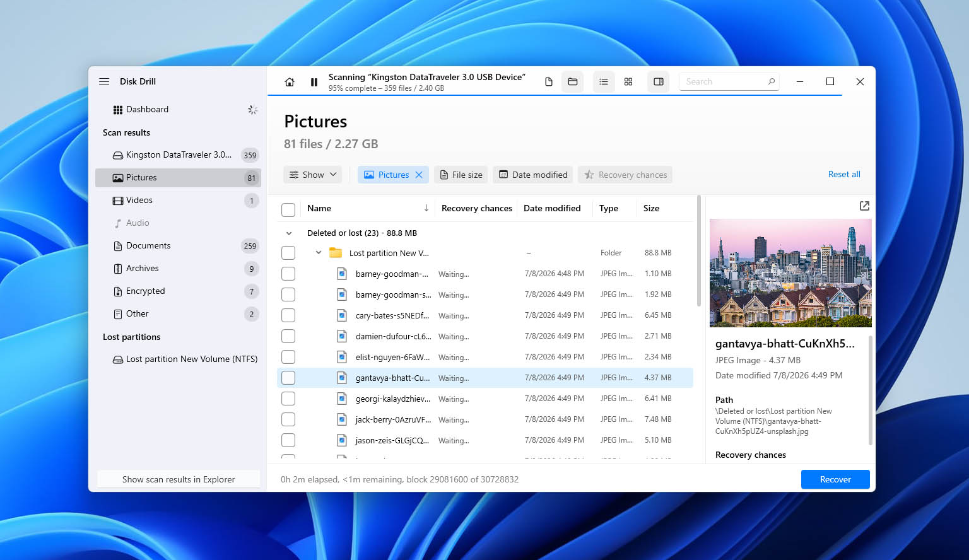Click Show scan results in Explorer
The width and height of the screenshot is (969, 560).
(179, 479)
